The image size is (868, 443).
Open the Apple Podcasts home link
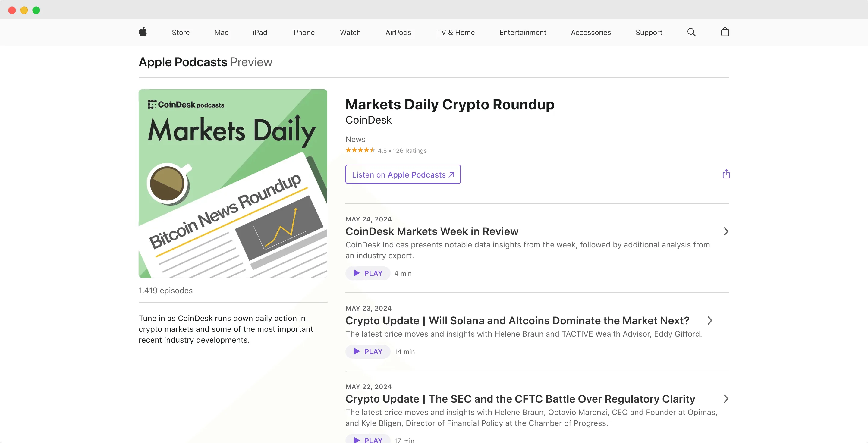pos(183,62)
